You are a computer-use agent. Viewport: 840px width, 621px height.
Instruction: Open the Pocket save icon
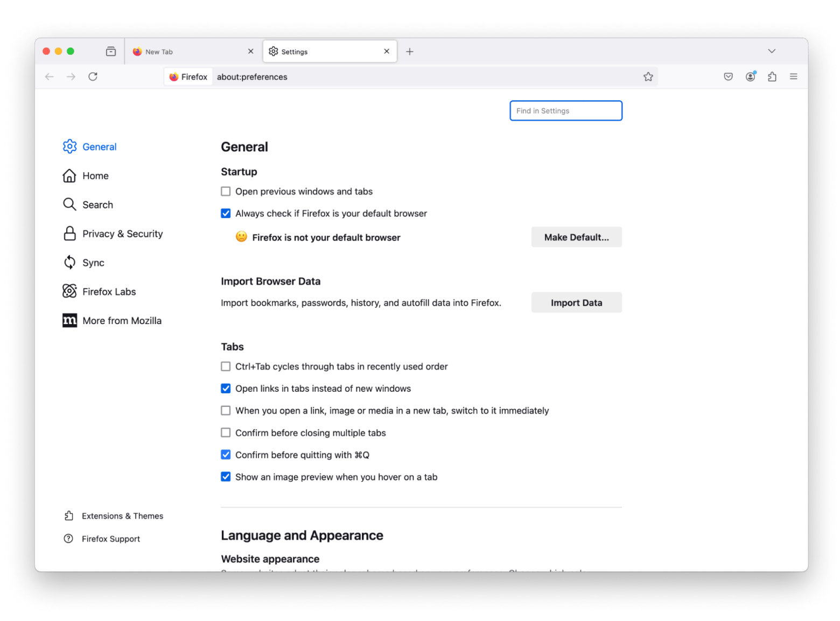click(x=728, y=77)
